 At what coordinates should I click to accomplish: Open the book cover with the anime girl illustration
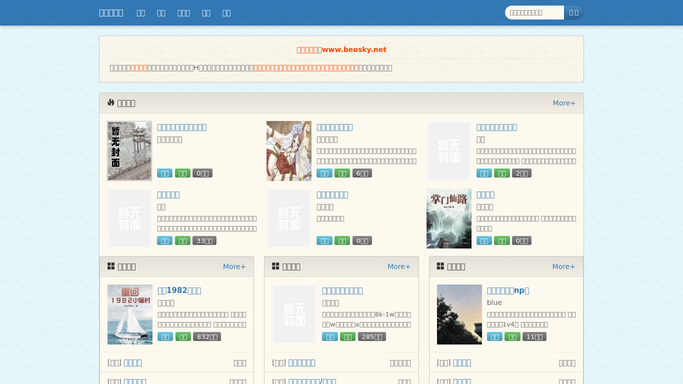click(289, 151)
